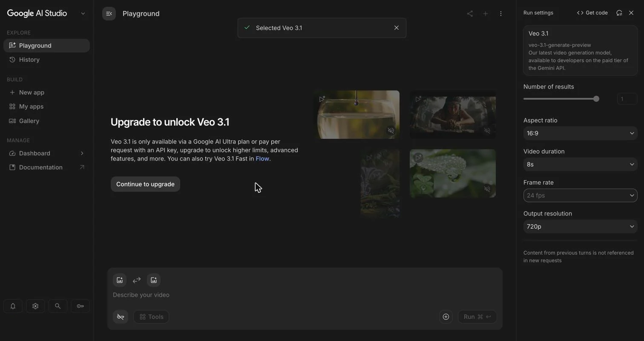The image size is (644, 341).
Task: Unmute the water glass video thumbnail
Action: click(391, 131)
